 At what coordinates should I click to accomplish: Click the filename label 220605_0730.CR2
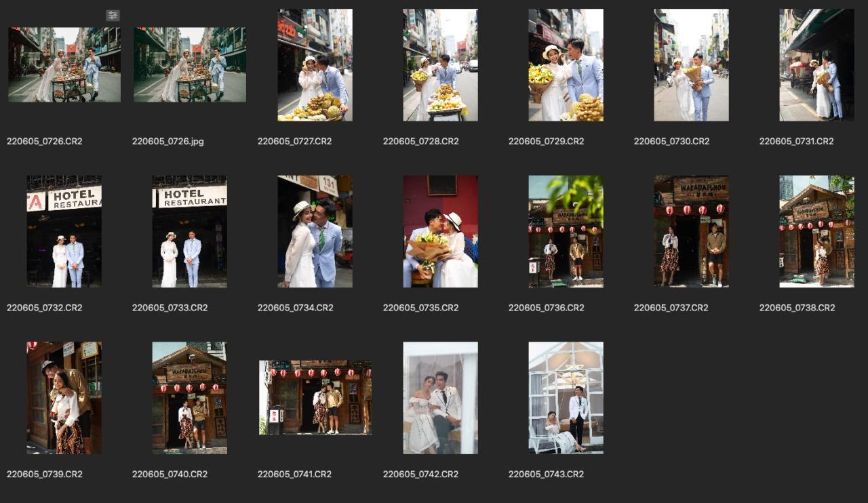coord(671,142)
